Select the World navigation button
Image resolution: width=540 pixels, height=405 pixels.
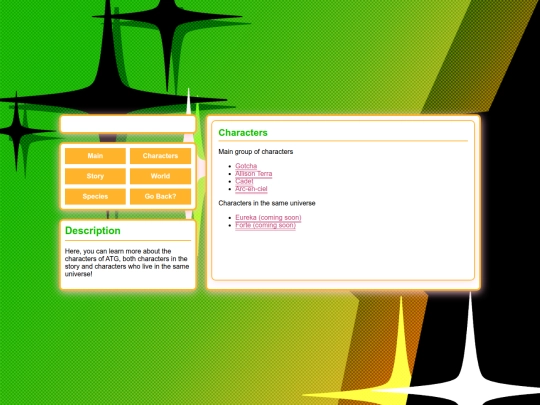160,176
